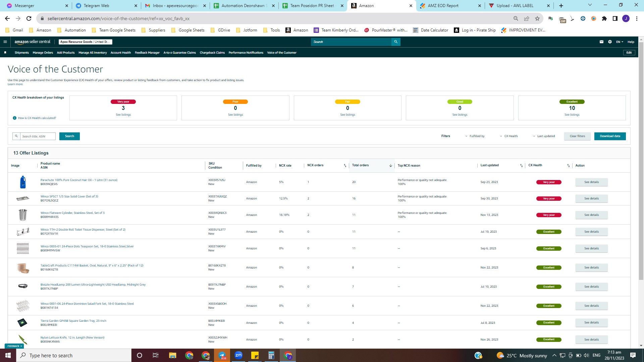
Task: Open the Seller Central messages envelope icon
Action: point(601,42)
